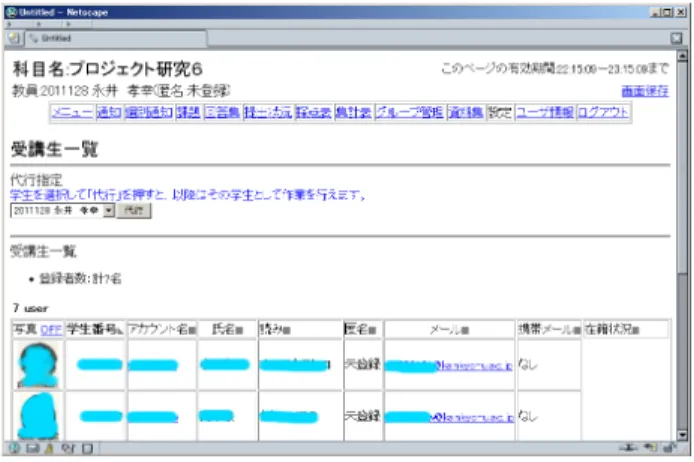Open 通知 page from navigation bar
The width and height of the screenshot is (694, 462).
tap(109, 112)
